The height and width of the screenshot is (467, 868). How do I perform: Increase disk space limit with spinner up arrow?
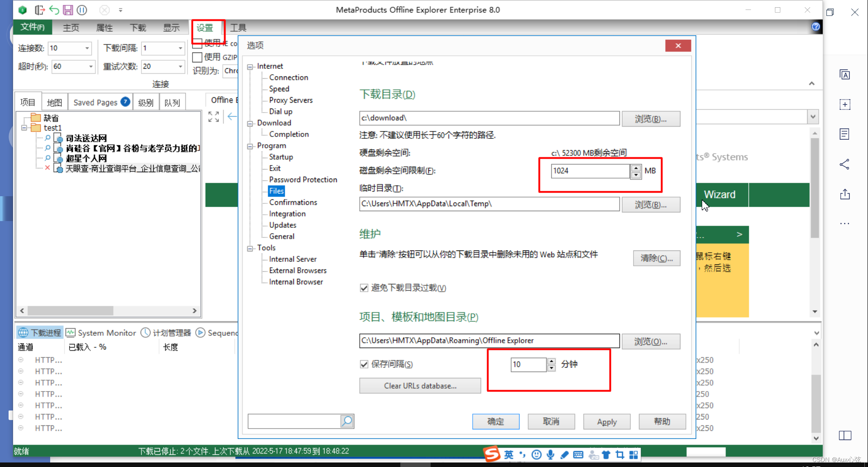636,168
